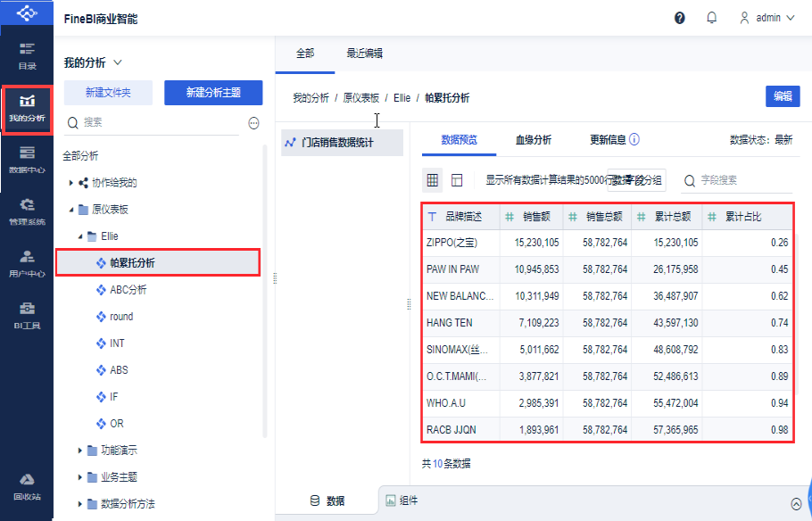Click the 编辑 button

[783, 96]
